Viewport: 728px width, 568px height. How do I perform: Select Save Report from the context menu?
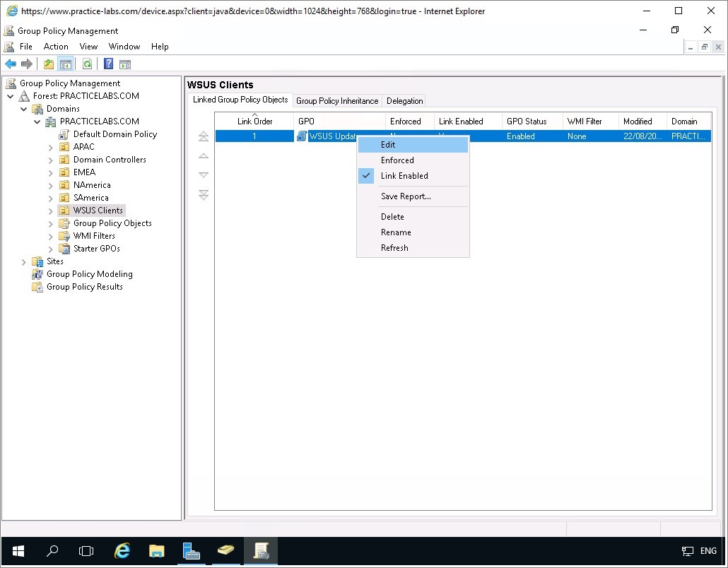pyautogui.click(x=405, y=196)
